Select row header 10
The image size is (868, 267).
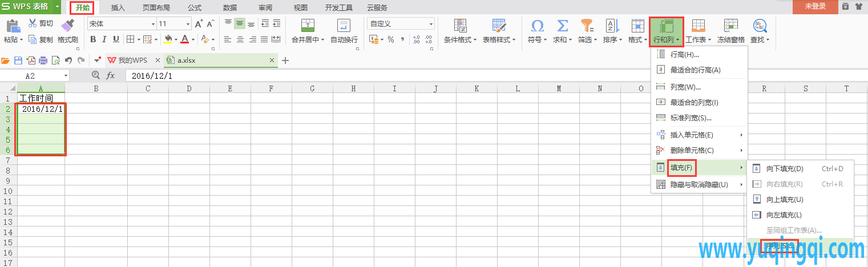point(8,191)
